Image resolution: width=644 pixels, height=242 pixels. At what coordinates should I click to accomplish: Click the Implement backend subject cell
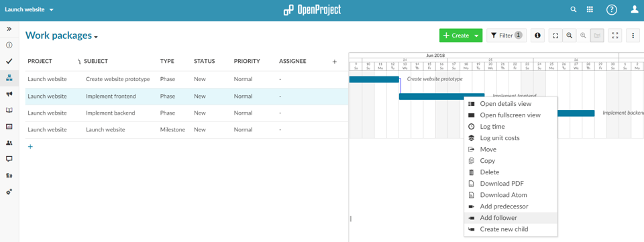pos(111,113)
